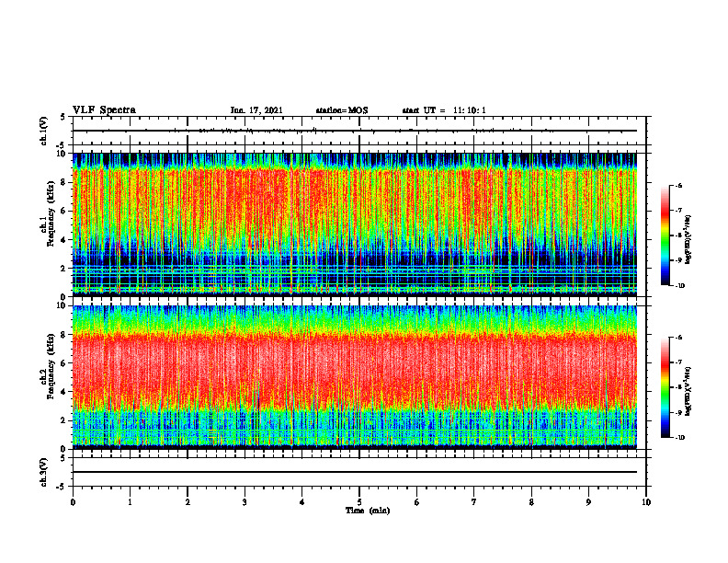The height and width of the screenshot is (563, 728).
Task: Click the "-5" tick on ch.3(V) axis
Action: (62, 487)
